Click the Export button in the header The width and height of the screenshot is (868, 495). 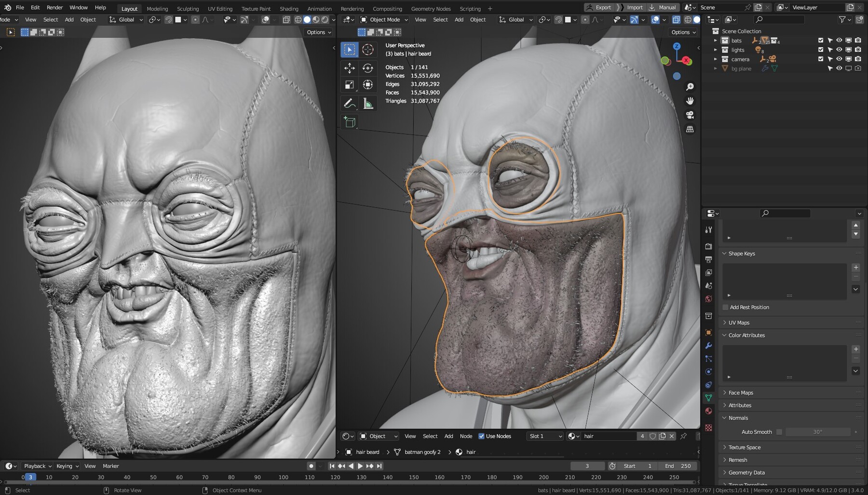[599, 7]
